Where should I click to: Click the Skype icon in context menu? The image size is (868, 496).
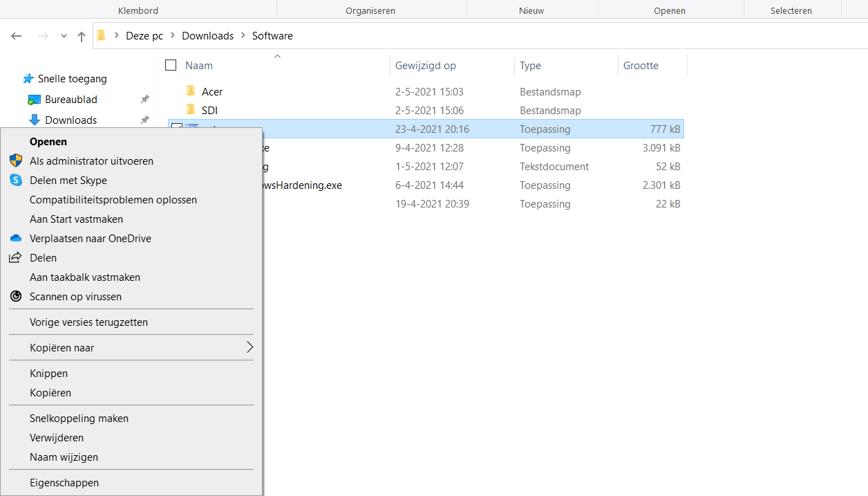16,181
